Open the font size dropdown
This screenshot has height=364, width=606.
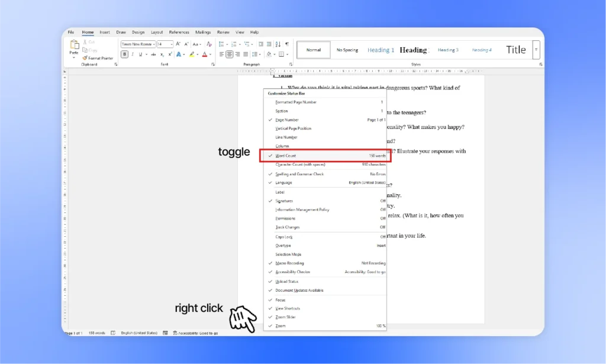[x=171, y=44]
